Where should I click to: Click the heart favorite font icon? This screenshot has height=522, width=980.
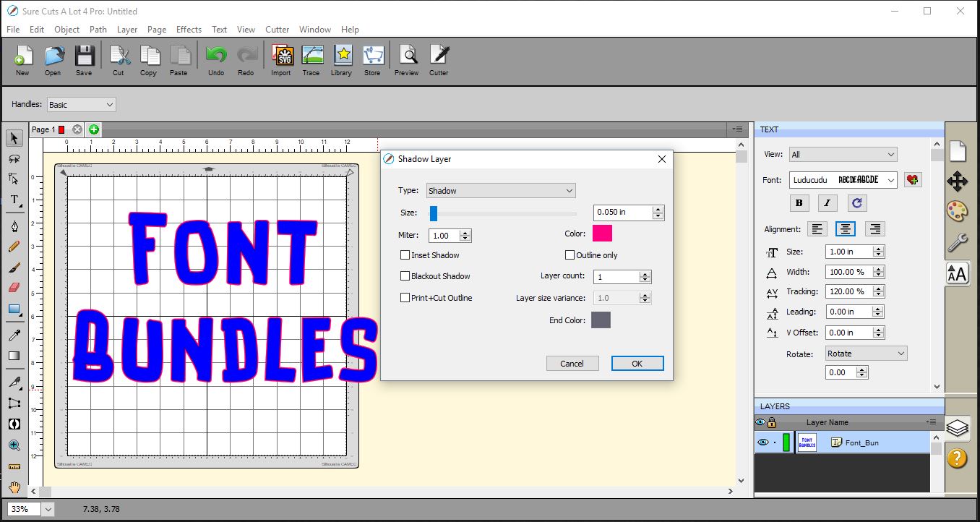coord(913,179)
